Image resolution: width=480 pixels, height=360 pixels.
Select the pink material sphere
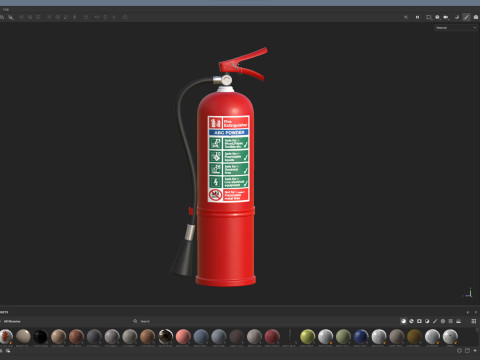(x=183, y=337)
